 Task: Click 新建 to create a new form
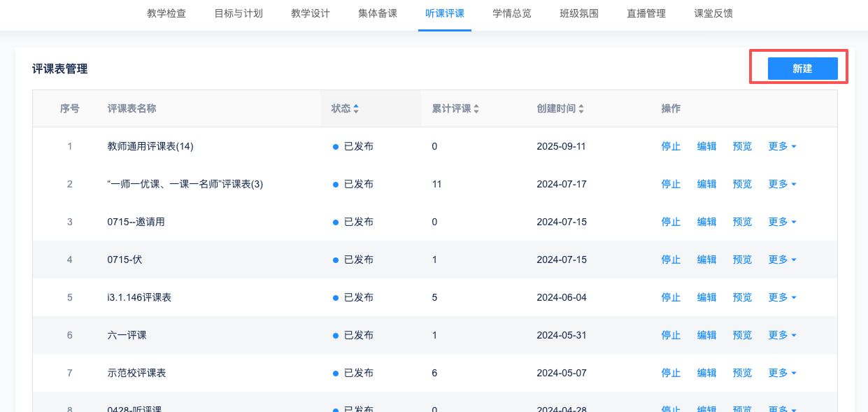click(x=802, y=69)
